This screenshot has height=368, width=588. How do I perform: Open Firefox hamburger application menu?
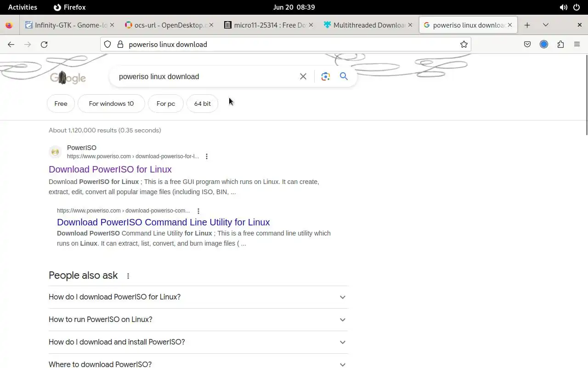(577, 44)
